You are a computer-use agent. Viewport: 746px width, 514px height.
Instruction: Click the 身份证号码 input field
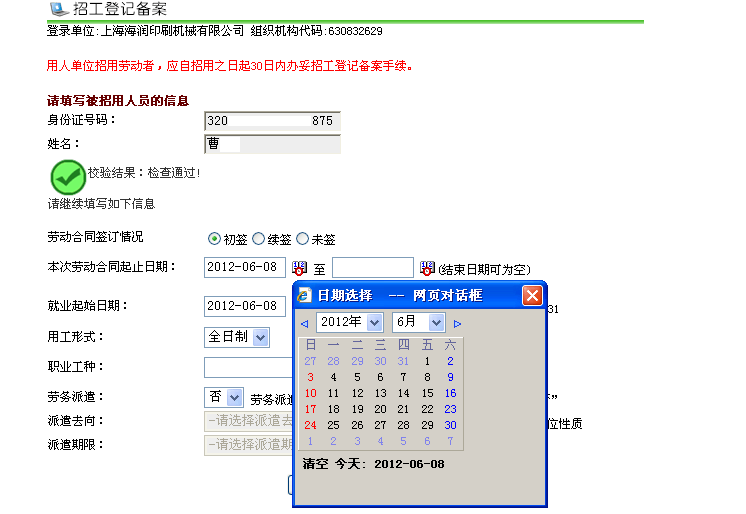click(272, 121)
